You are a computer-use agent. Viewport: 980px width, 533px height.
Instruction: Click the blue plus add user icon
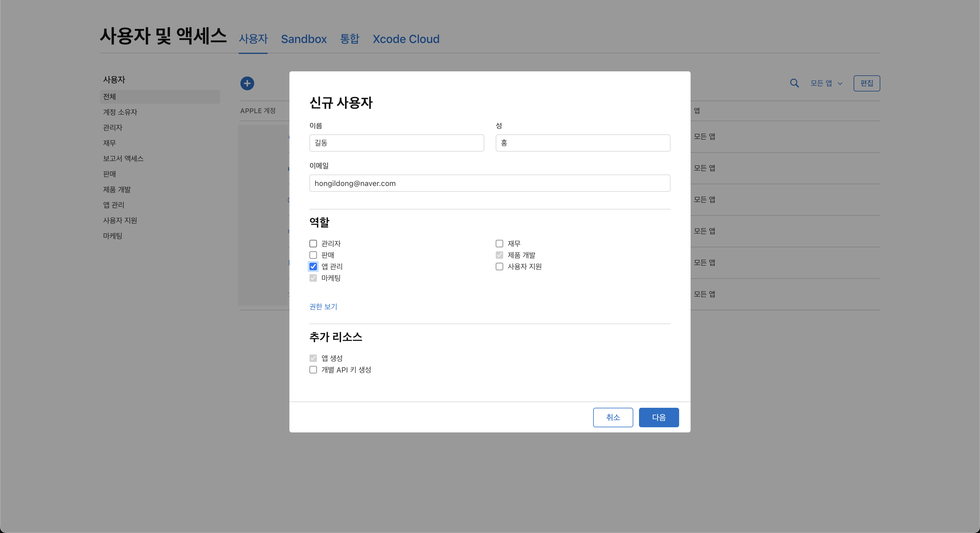(x=247, y=83)
